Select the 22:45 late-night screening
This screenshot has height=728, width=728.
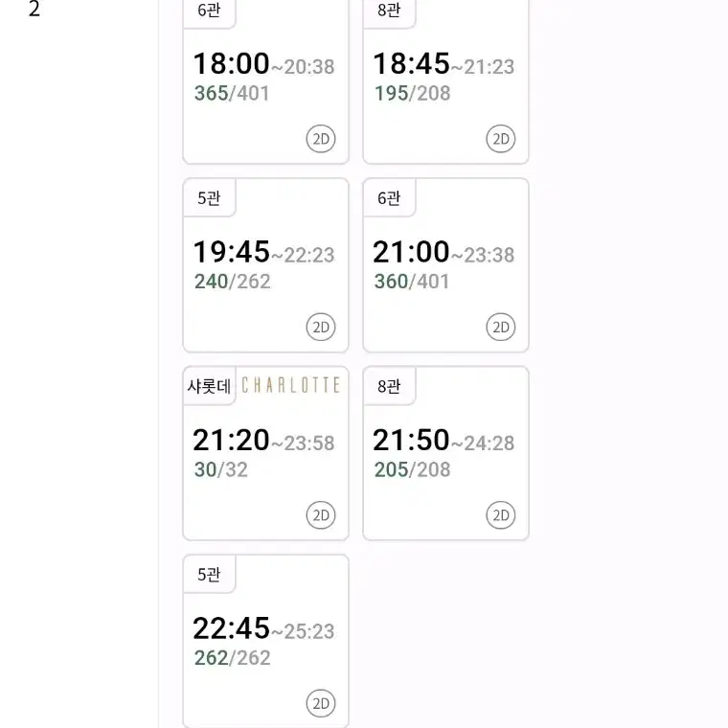coord(265,641)
